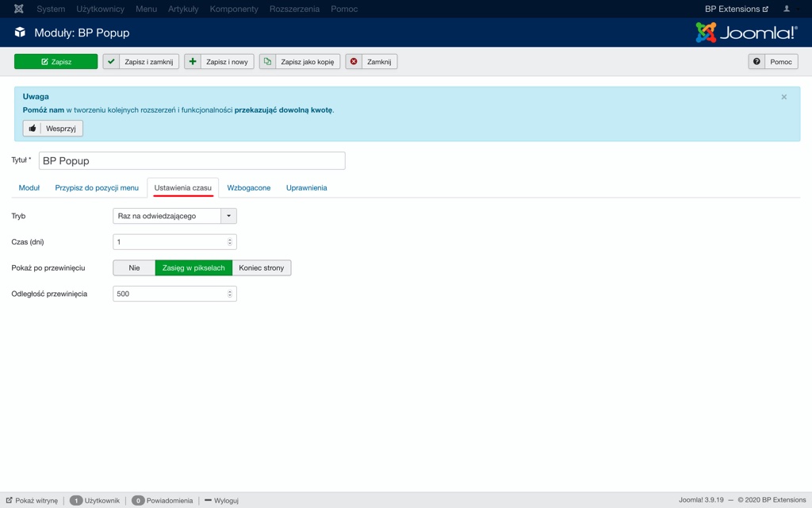The width and height of the screenshot is (812, 508).
Task: Dismiss the Uwaga alert banner
Action: coord(784,97)
